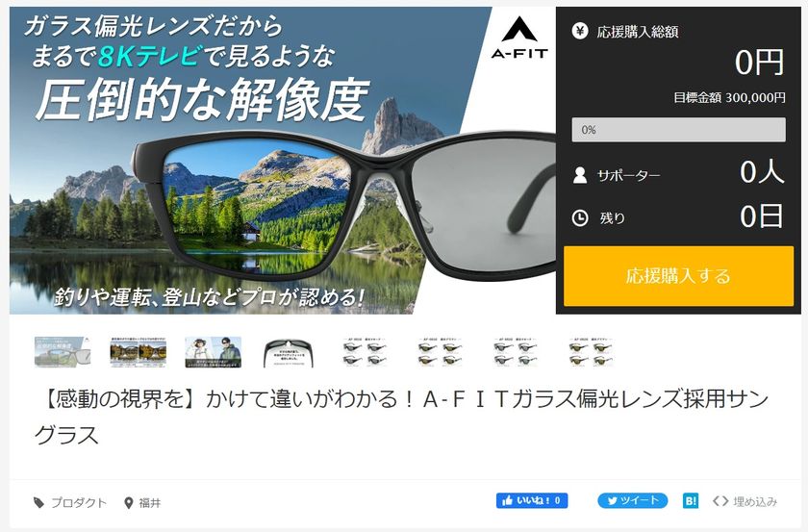Click the A-FIT logo on banner
Viewport: 808px width, 532px height.
(x=518, y=38)
